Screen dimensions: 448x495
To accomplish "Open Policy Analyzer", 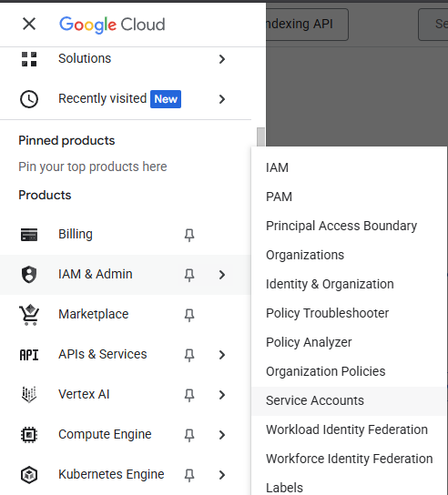I will click(x=309, y=342).
